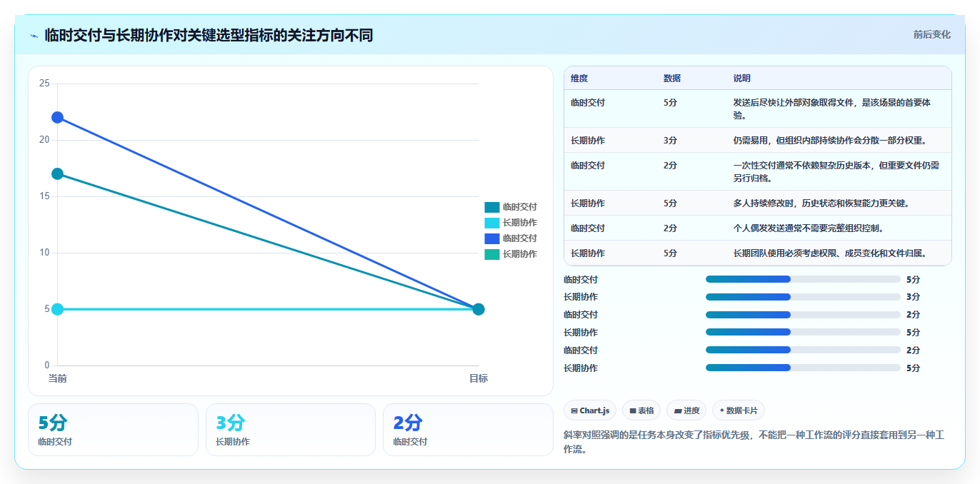Image resolution: width=980 pixels, height=484 pixels.
Task: Click the 前后变化 label in the header
Action: pyautogui.click(x=931, y=34)
